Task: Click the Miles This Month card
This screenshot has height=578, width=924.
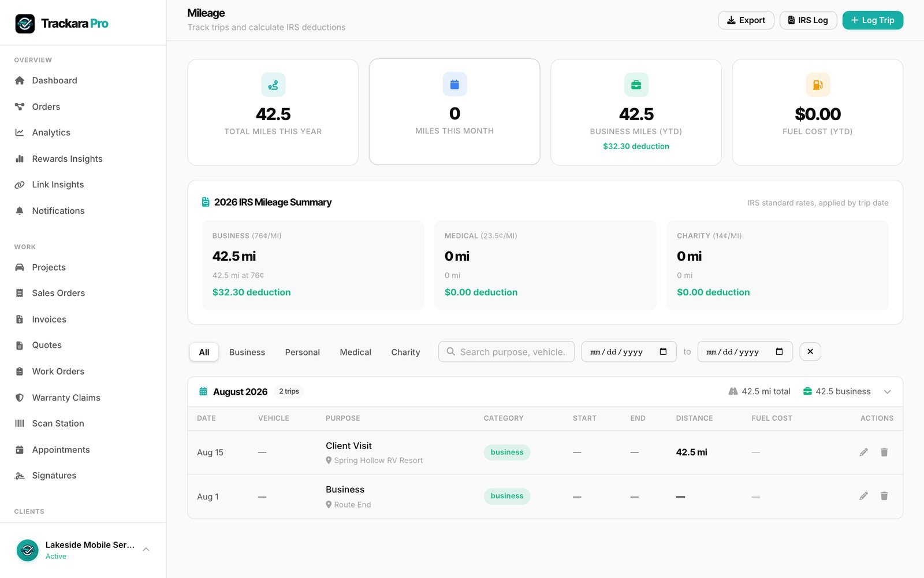Action: (454, 112)
